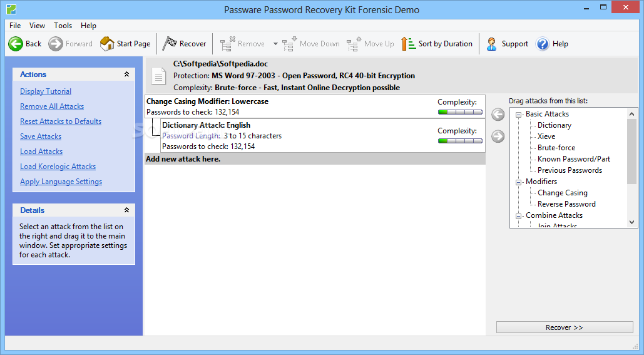Image resolution: width=644 pixels, height=355 pixels.
Task: Click the Remove All Attacks link
Action: (52, 106)
